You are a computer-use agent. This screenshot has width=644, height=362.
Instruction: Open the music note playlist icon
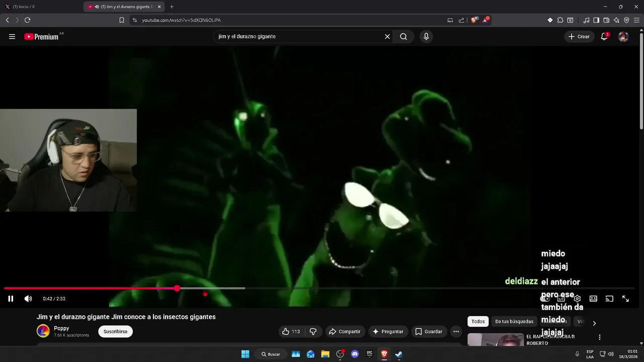pos(586,20)
